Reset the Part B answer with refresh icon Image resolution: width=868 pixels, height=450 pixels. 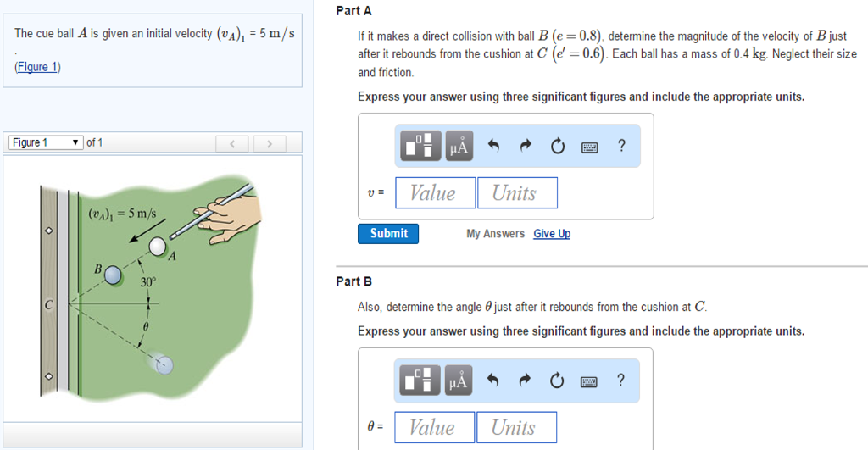point(557,381)
